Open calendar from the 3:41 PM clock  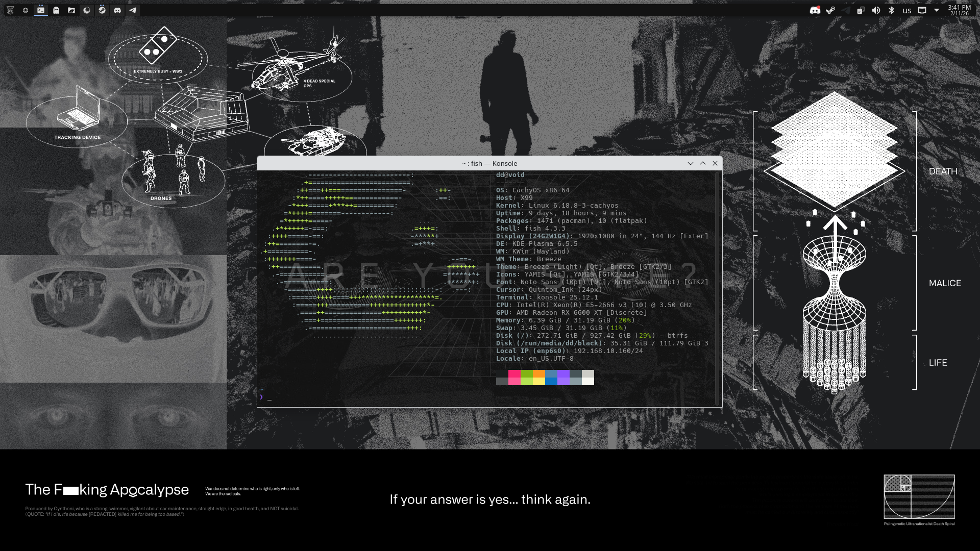(x=959, y=10)
